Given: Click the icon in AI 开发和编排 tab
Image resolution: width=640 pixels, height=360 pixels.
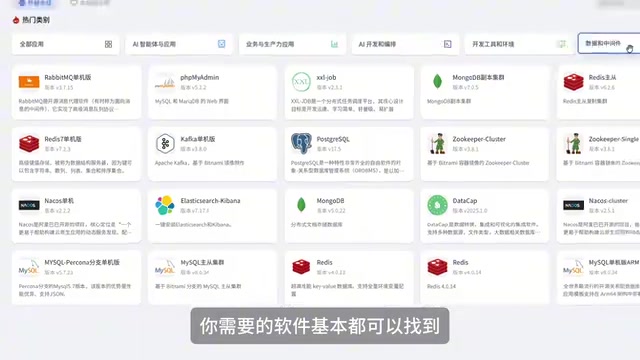Looking at the screenshot, I should coord(447,44).
